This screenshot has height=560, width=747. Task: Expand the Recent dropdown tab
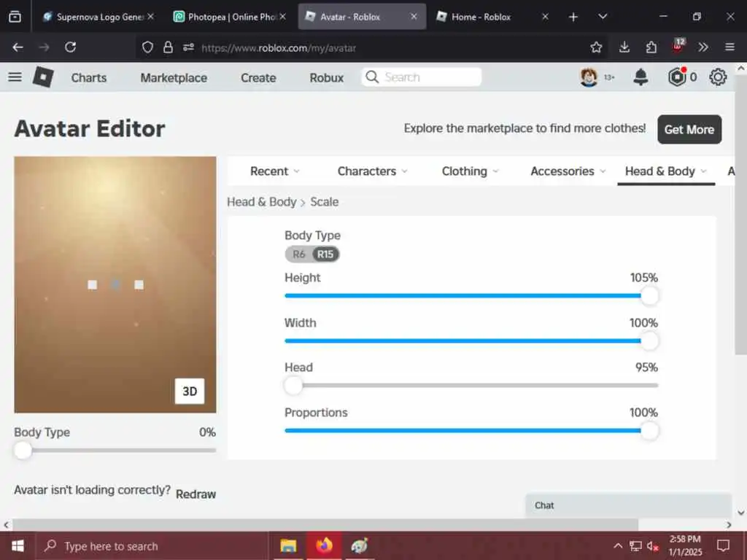(275, 171)
